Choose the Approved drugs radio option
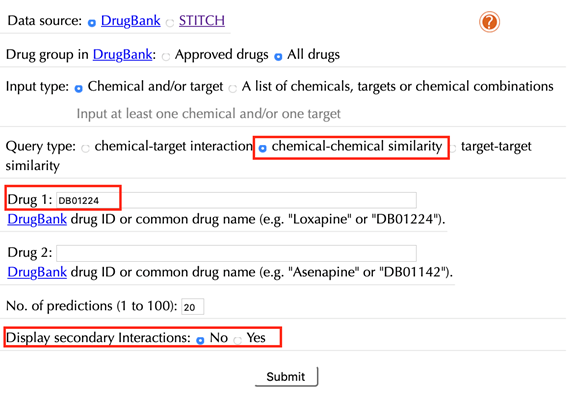This screenshot has height=398, width=576. coord(166,57)
